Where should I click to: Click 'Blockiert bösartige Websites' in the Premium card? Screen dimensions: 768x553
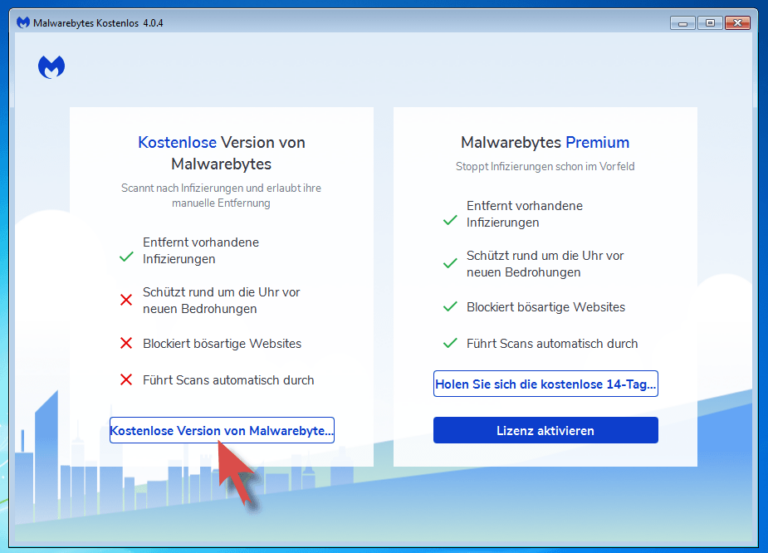[546, 307]
